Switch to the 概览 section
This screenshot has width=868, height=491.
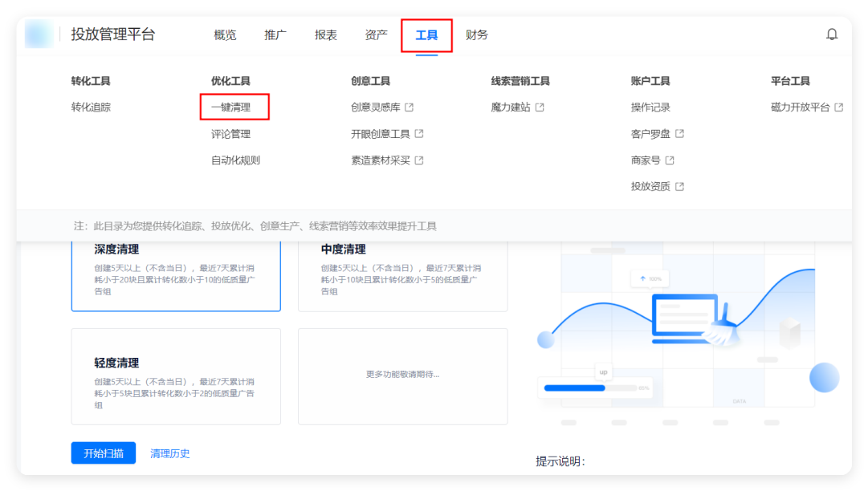pos(224,34)
